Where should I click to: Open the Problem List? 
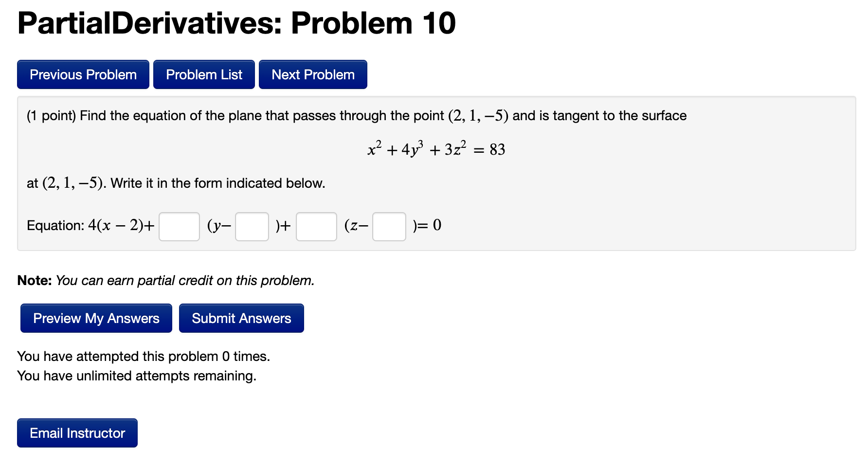[x=204, y=74]
